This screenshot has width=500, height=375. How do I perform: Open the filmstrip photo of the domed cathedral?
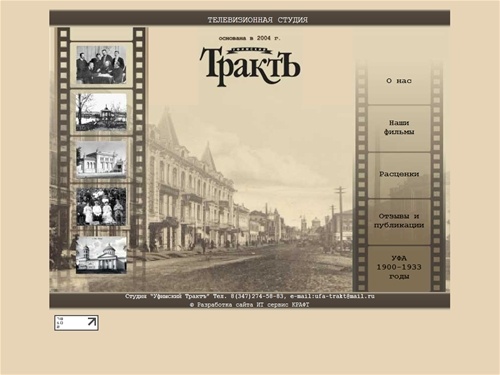(x=101, y=255)
